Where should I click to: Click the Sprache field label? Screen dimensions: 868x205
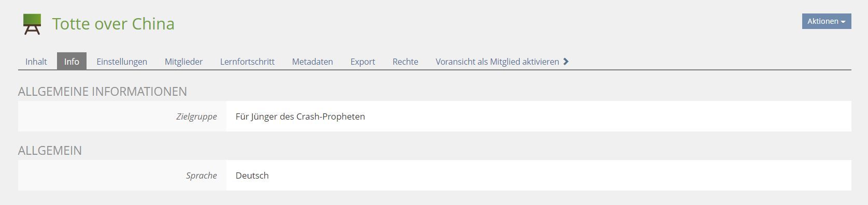click(x=202, y=175)
